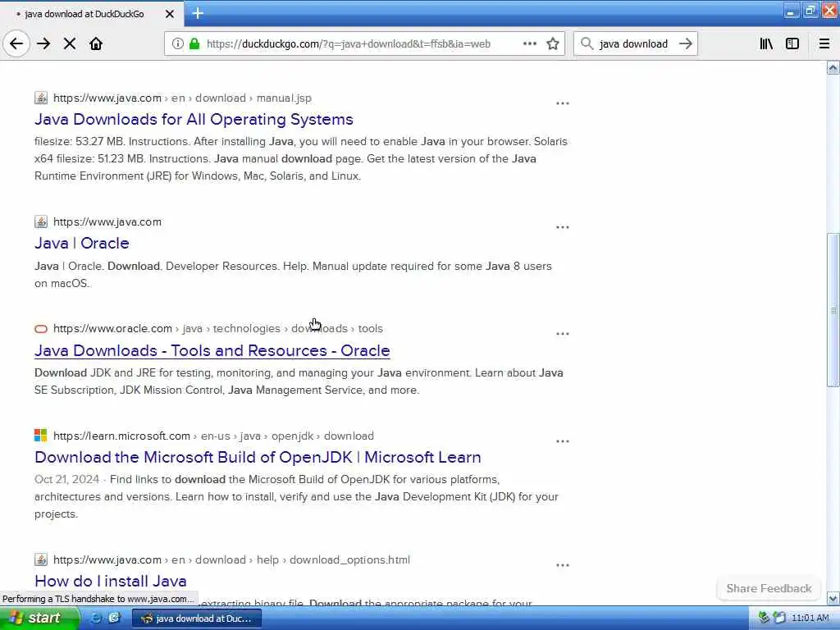Click the oracle.com downloads tools URL
This screenshot has height=630, width=840.
coord(218,328)
